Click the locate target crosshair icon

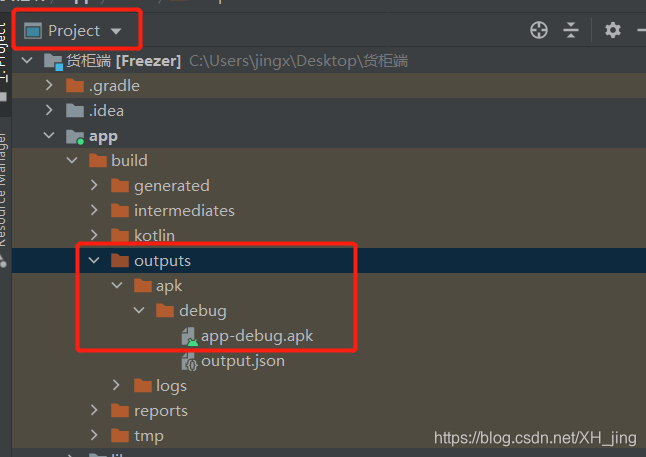(538, 30)
